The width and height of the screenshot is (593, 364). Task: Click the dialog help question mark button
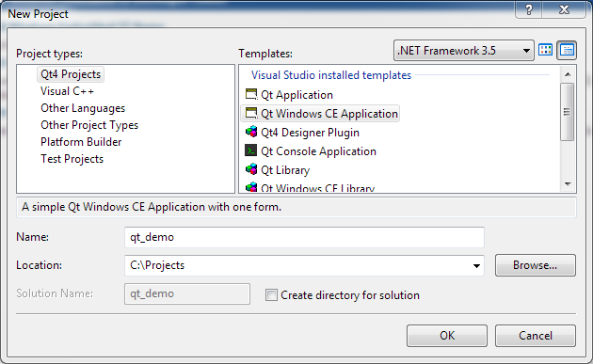point(529,9)
